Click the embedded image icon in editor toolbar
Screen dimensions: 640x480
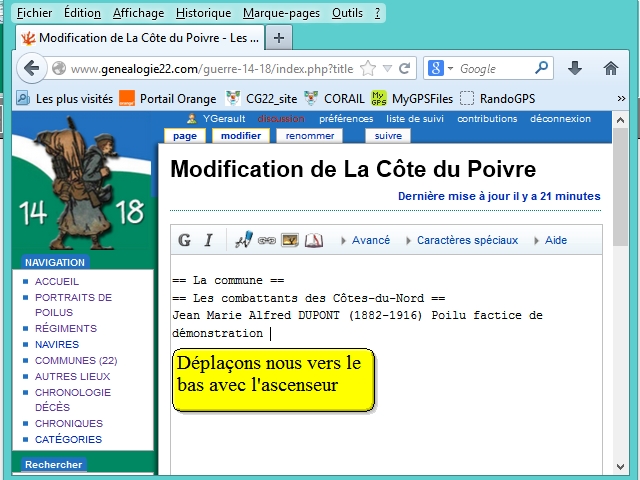(x=290, y=240)
